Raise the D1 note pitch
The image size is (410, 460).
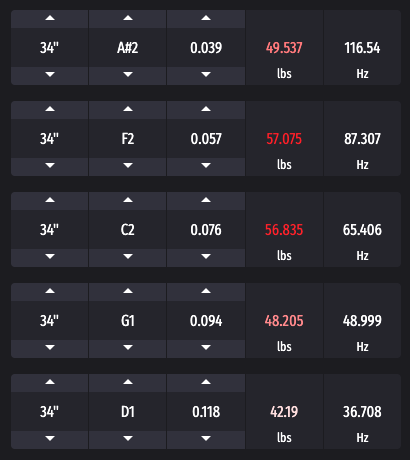pos(128,383)
